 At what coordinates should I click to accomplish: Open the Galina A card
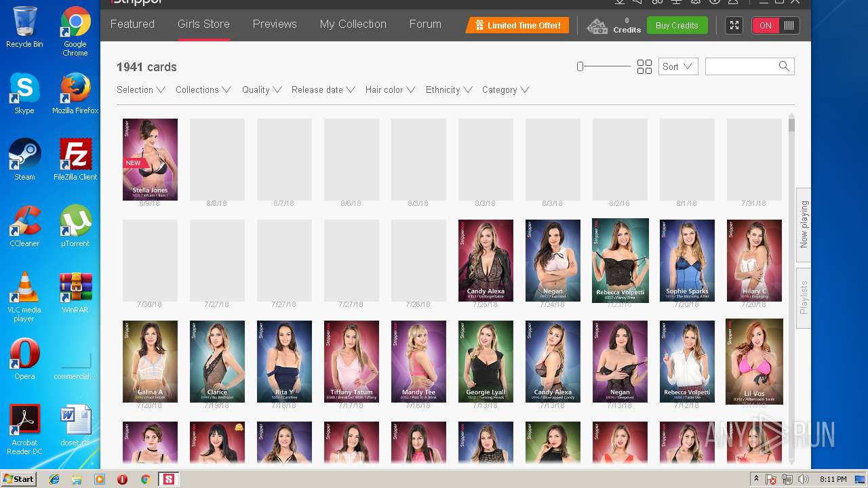pos(150,361)
